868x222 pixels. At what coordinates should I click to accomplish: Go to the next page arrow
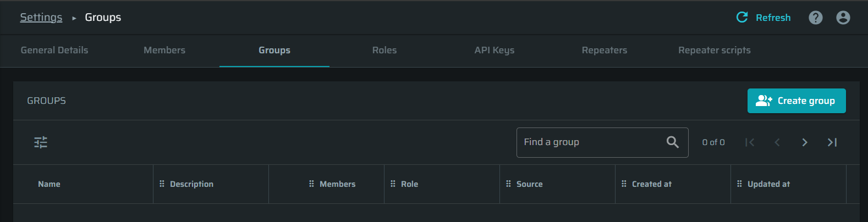point(805,142)
